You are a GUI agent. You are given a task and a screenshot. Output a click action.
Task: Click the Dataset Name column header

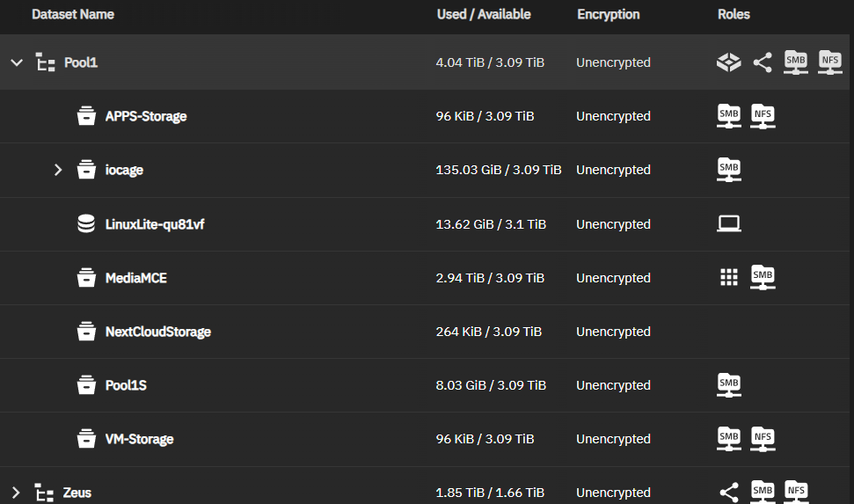(x=73, y=14)
